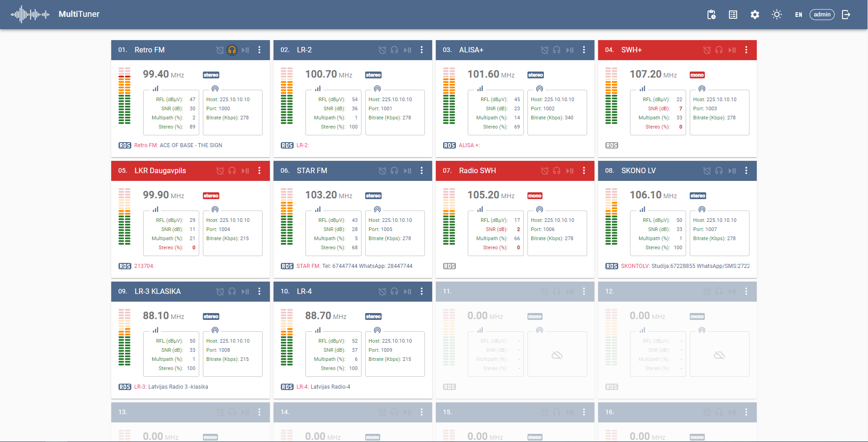Open the kebab menu for ALISA+
Viewport: 868px width, 442px height.
click(x=584, y=50)
